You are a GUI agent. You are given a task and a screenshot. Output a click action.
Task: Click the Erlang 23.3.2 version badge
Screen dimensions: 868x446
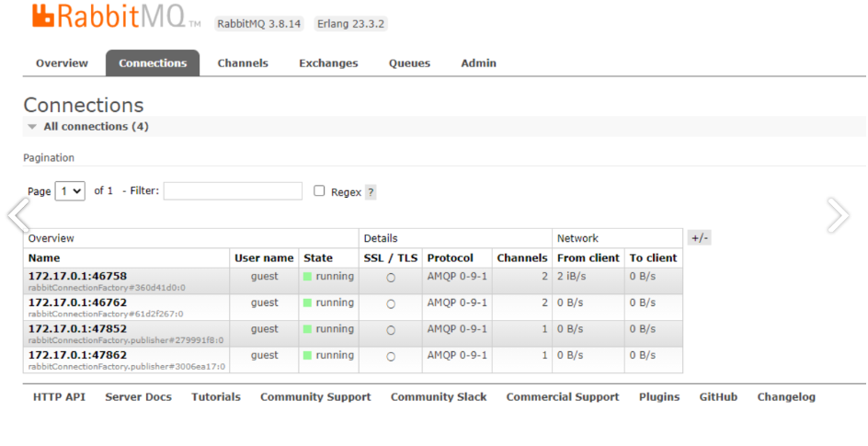click(x=350, y=24)
